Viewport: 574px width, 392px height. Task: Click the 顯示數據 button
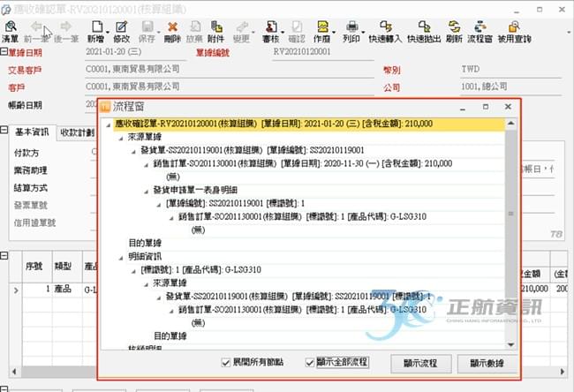pyautogui.click(x=487, y=363)
